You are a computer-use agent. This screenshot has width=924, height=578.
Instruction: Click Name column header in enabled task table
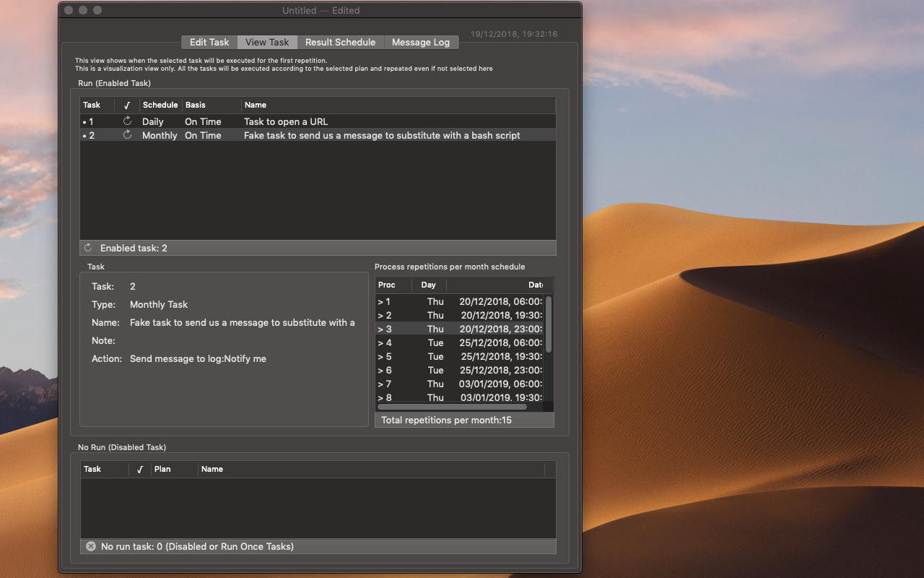398,105
